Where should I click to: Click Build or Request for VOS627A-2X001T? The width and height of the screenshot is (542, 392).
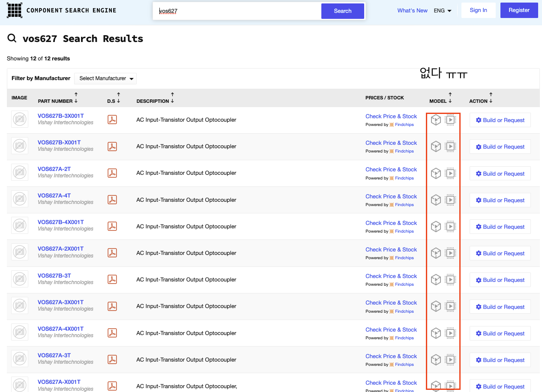pos(500,253)
